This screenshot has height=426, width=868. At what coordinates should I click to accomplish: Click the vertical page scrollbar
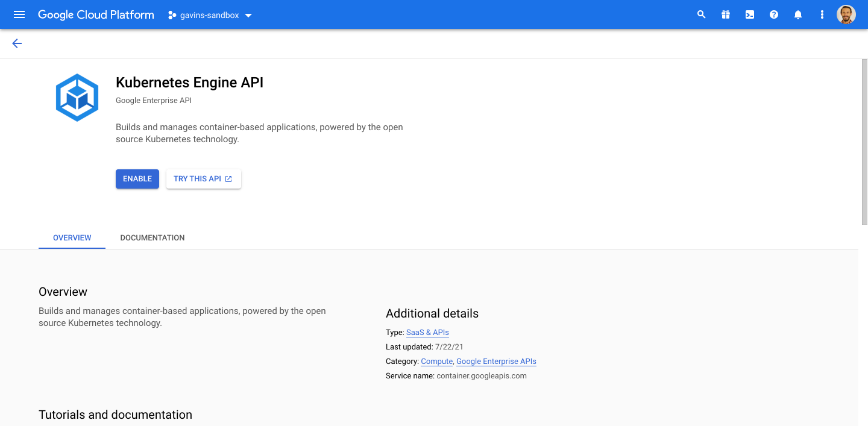864,142
